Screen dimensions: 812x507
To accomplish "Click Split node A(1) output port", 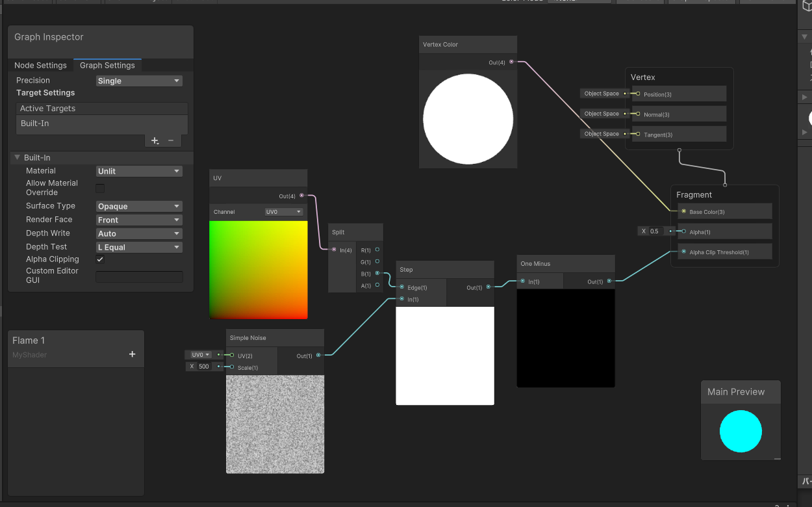I will pos(377,285).
